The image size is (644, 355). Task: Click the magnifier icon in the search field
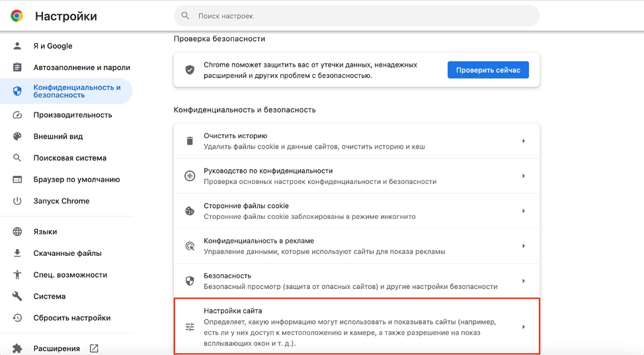pyautogui.click(x=186, y=16)
